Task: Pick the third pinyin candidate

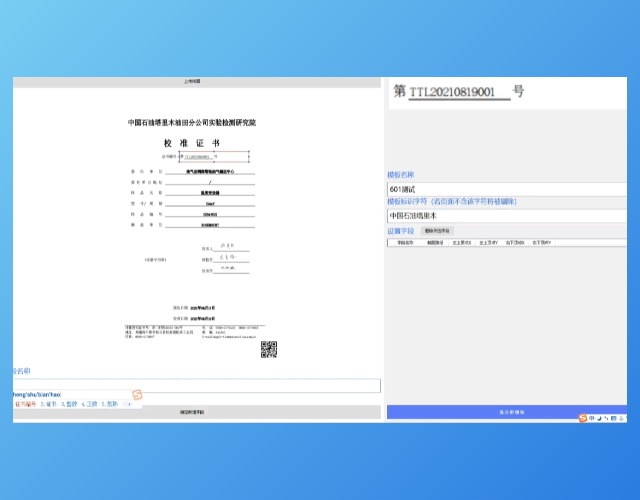Action: click(69, 404)
